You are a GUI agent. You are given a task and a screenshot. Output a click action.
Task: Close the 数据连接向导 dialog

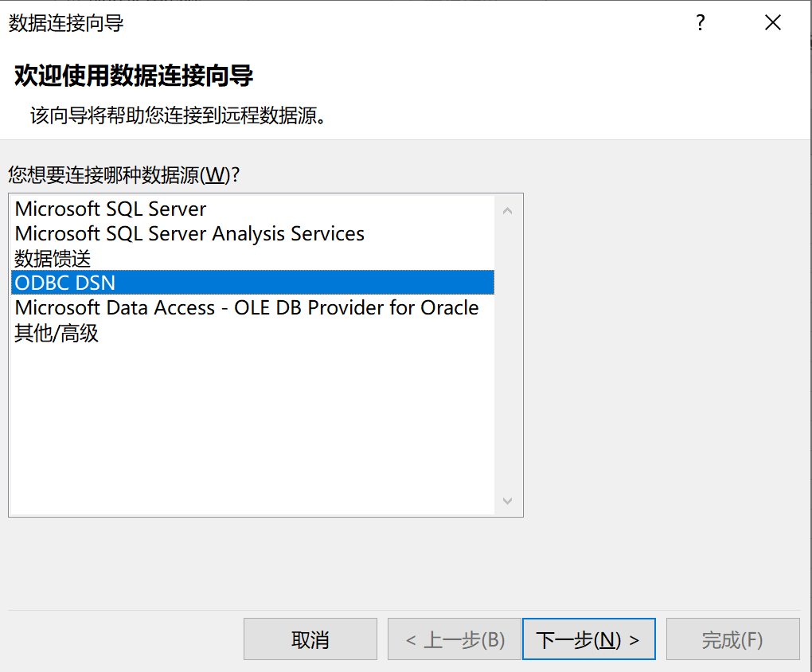click(x=773, y=23)
